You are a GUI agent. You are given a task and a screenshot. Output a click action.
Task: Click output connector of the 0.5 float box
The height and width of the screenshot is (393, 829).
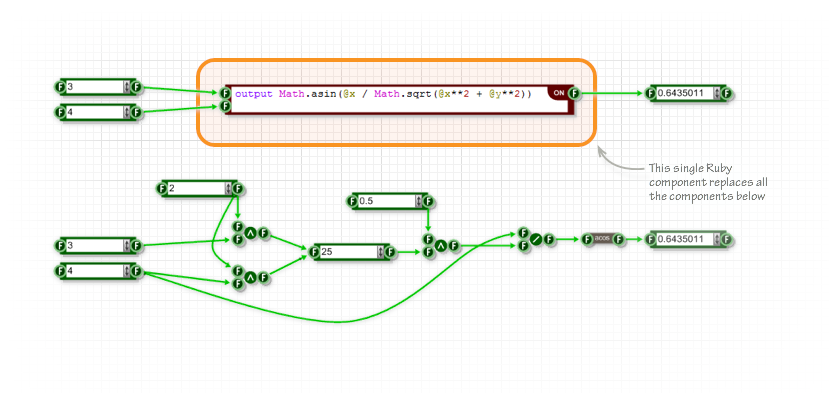coord(428,201)
